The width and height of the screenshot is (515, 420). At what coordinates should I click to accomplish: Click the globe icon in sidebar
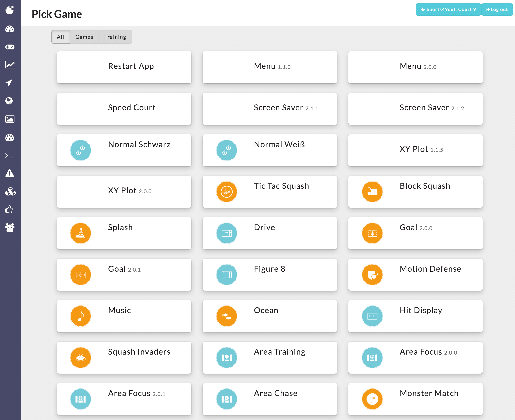(x=9, y=101)
